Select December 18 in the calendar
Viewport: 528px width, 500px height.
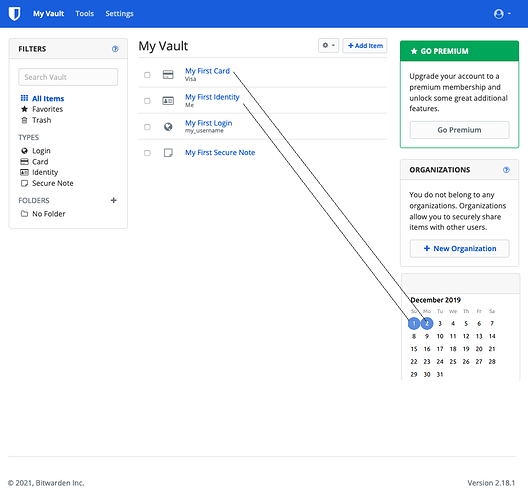pyautogui.click(x=453, y=349)
